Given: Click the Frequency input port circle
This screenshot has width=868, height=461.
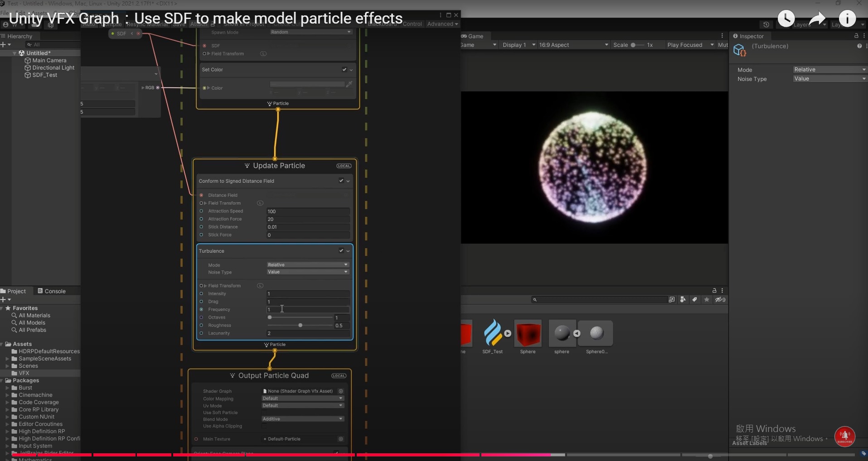Looking at the screenshot, I should click(201, 310).
